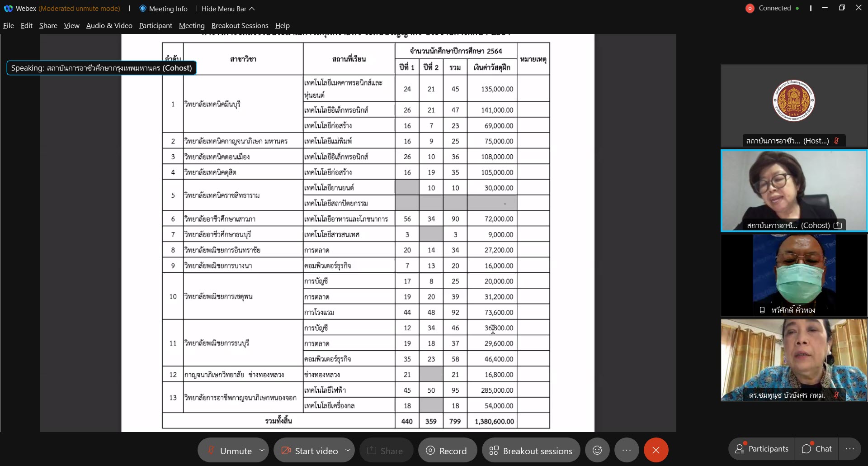868x466 pixels.
Task: Open the Help menu
Action: [x=283, y=25]
